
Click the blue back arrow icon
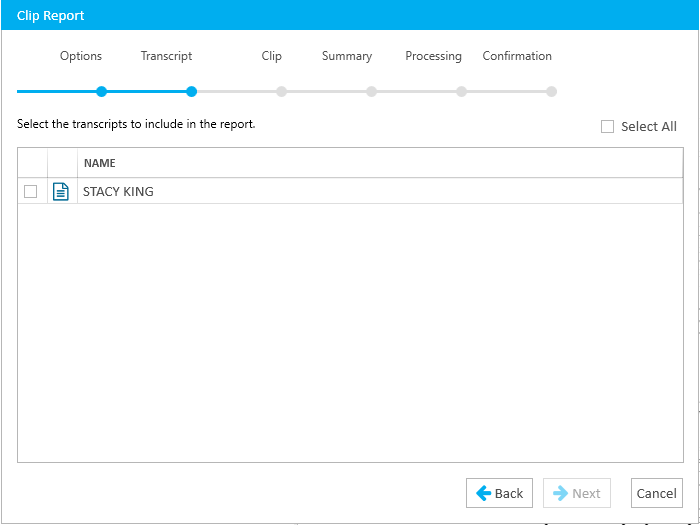pos(483,493)
